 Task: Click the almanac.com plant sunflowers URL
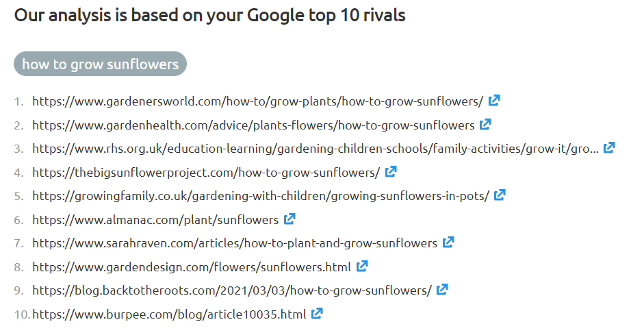click(155, 220)
